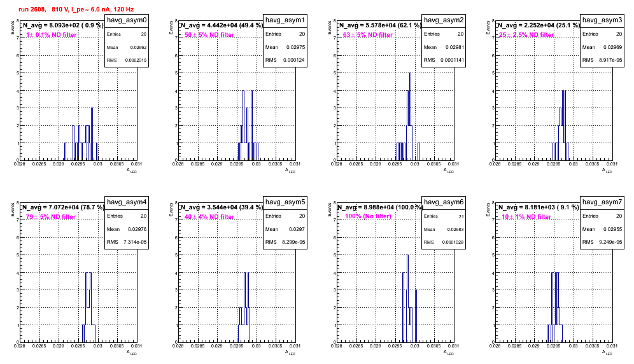Click the 63± 5% ND filter label
Image resolution: width=634 pixels, height=364 pixels.
[368, 35]
